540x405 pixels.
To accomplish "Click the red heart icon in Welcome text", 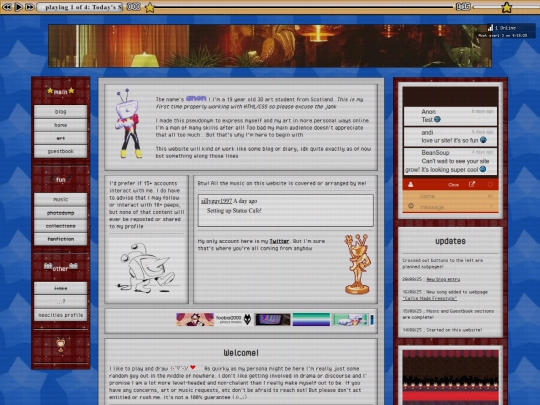I will coord(193,367).
